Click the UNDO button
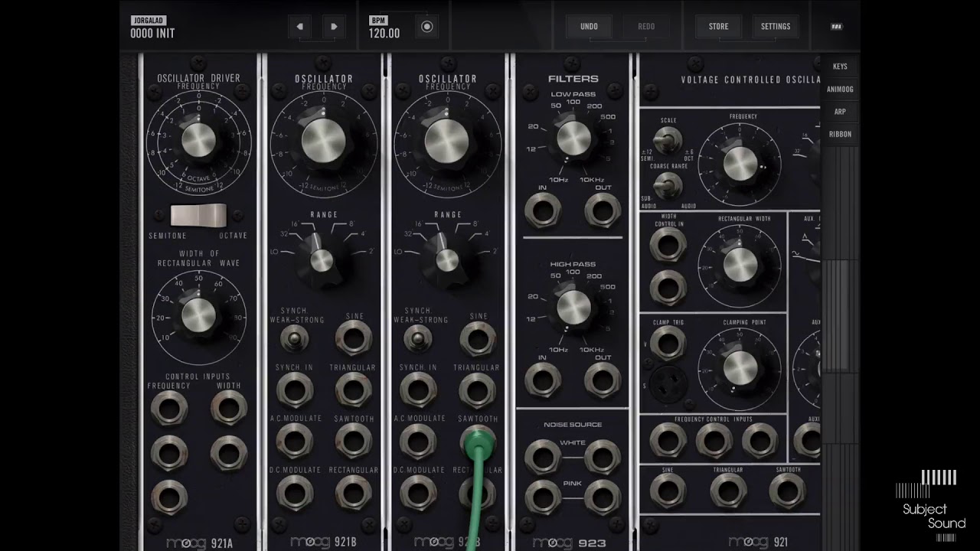This screenshot has height=551, width=980. [589, 27]
